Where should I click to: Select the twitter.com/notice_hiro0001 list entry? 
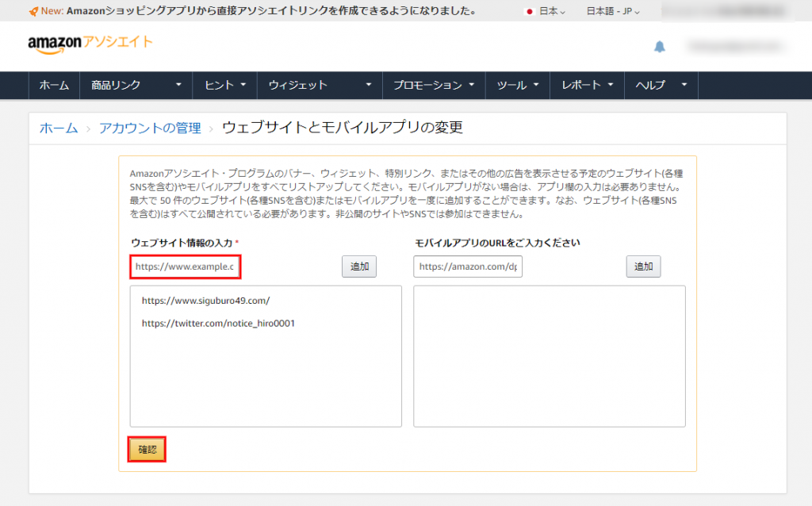[x=218, y=323]
